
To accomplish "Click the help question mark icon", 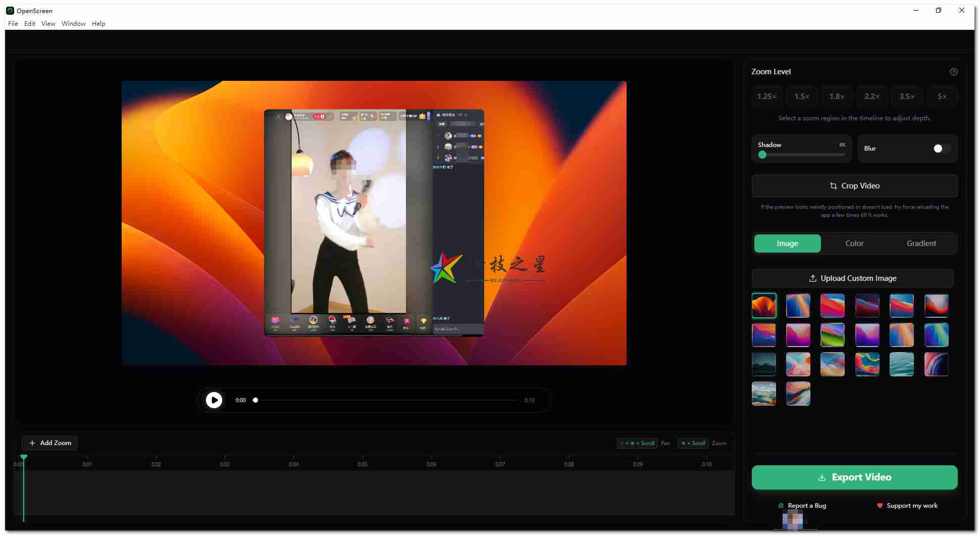I will (953, 72).
